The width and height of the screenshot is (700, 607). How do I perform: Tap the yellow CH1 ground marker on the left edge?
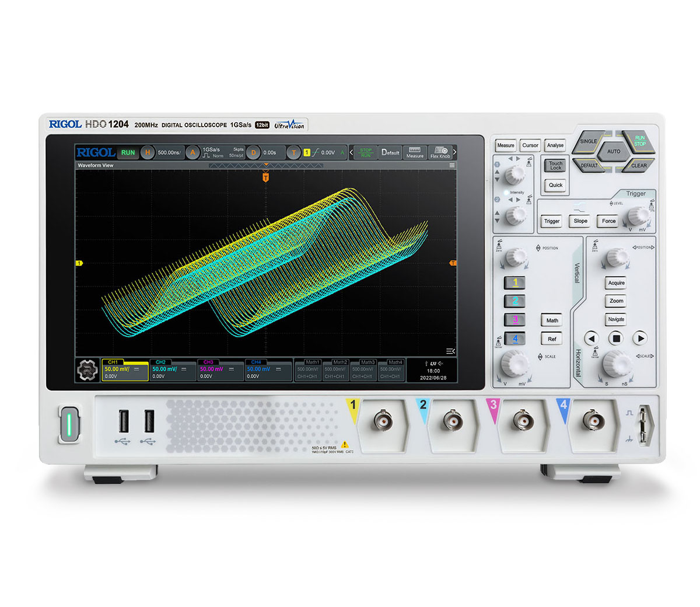coord(79,263)
